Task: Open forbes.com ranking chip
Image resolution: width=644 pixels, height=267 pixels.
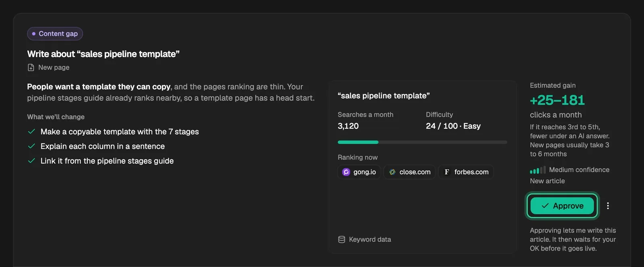Action: [466, 172]
